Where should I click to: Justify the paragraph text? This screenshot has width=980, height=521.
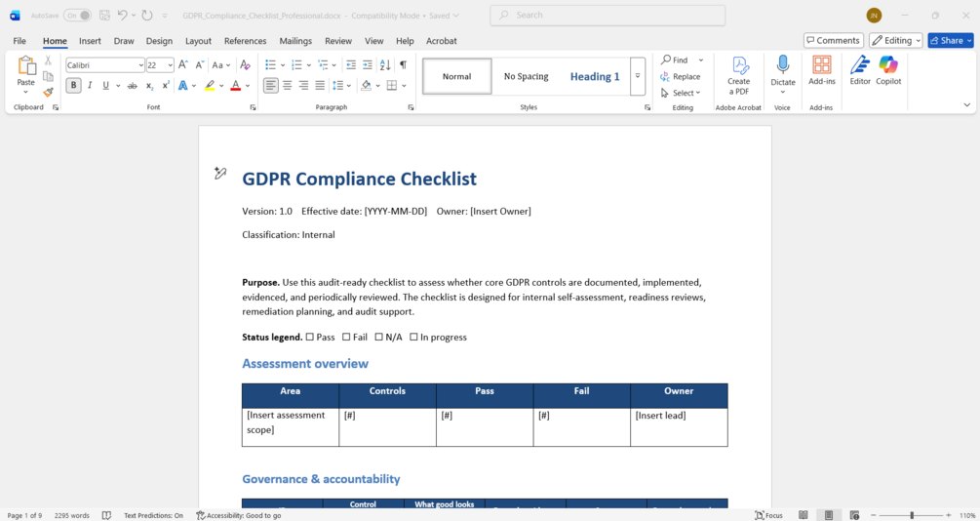pos(320,85)
